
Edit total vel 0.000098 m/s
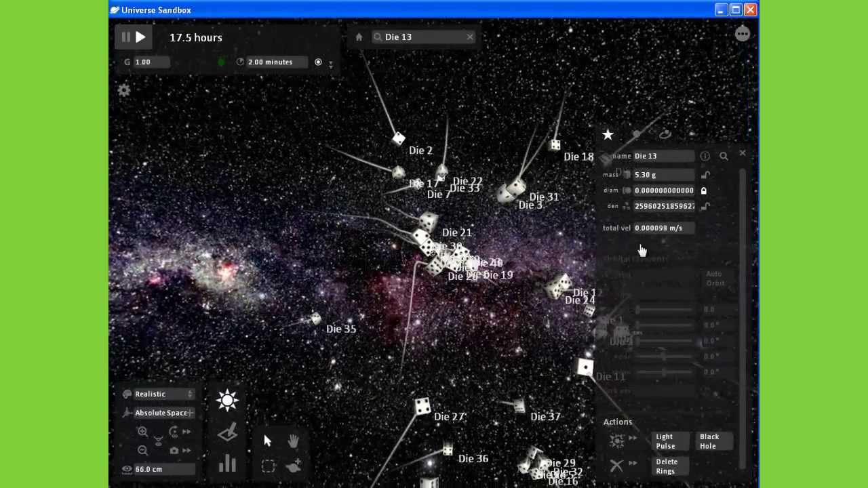pyautogui.click(x=664, y=228)
